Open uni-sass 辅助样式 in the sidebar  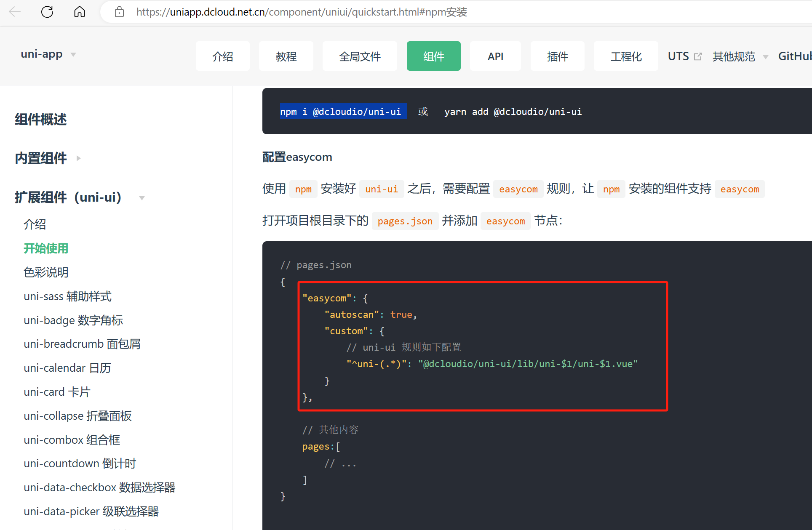tap(67, 296)
